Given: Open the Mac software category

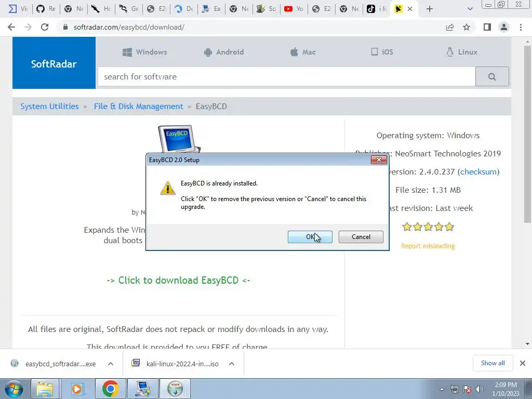Looking at the screenshot, I should 303,52.
